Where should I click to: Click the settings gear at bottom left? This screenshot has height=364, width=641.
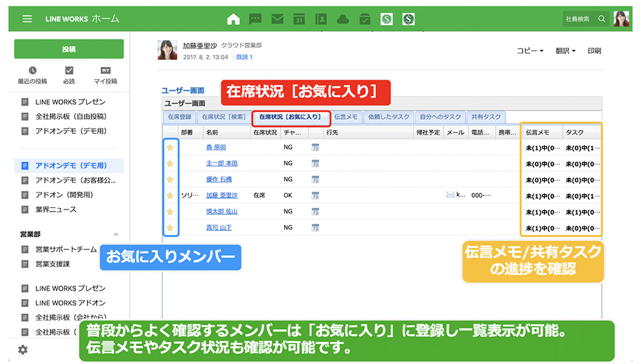point(23,350)
